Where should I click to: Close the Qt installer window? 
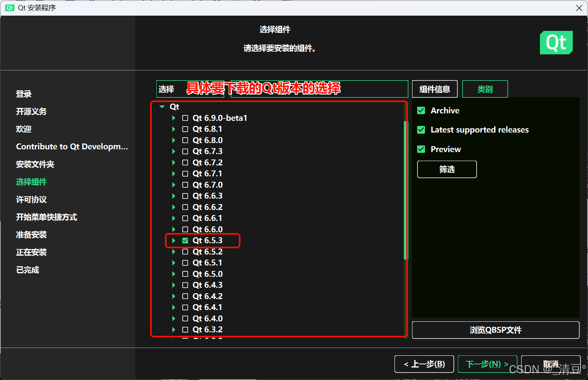click(579, 8)
